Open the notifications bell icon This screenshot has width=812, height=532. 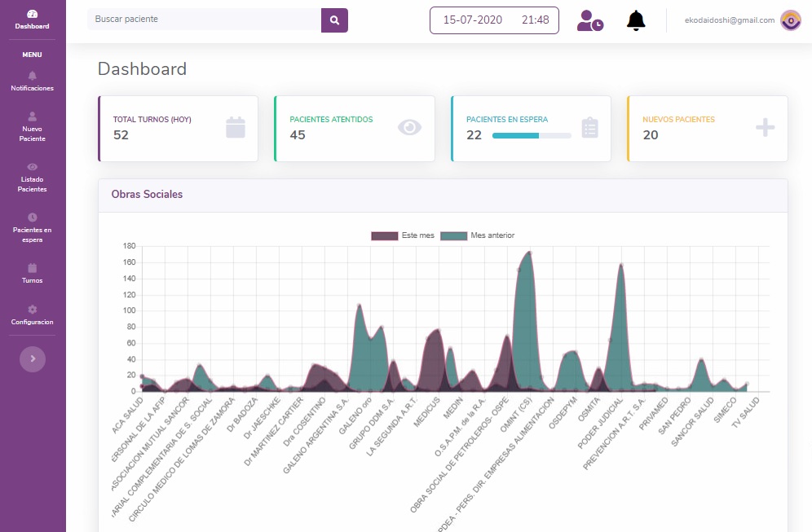click(x=636, y=20)
